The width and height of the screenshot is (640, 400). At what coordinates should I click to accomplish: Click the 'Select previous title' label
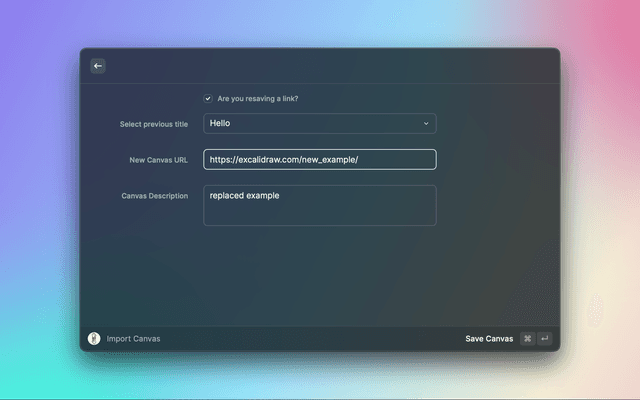tap(154, 124)
